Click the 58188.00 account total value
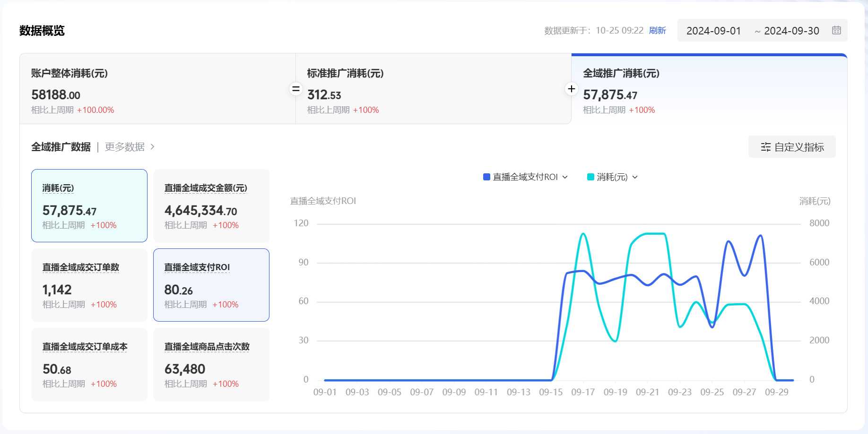Image resolution: width=868 pixels, height=434 pixels. click(x=56, y=95)
